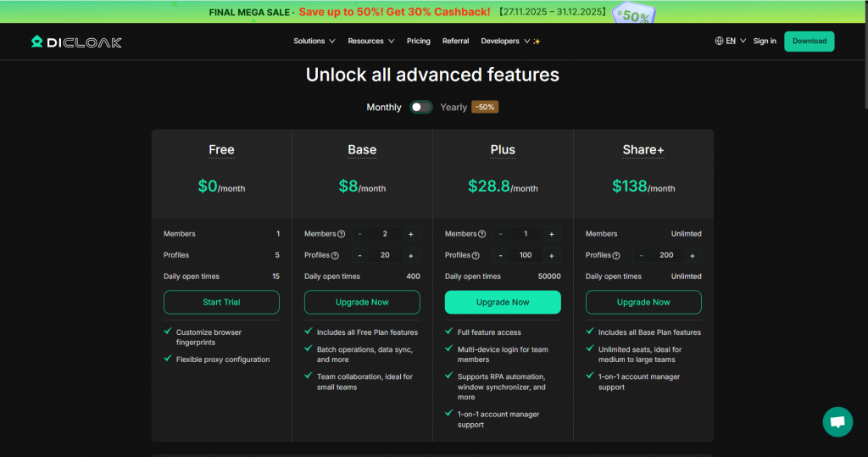Open the Referral menu item
This screenshot has height=457, width=868.
pos(455,41)
